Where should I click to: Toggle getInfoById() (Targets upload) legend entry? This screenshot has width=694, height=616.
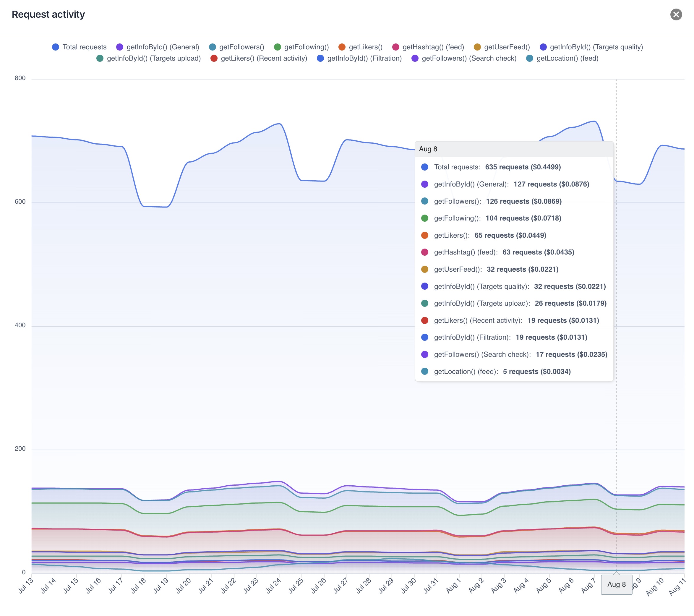tap(148, 58)
